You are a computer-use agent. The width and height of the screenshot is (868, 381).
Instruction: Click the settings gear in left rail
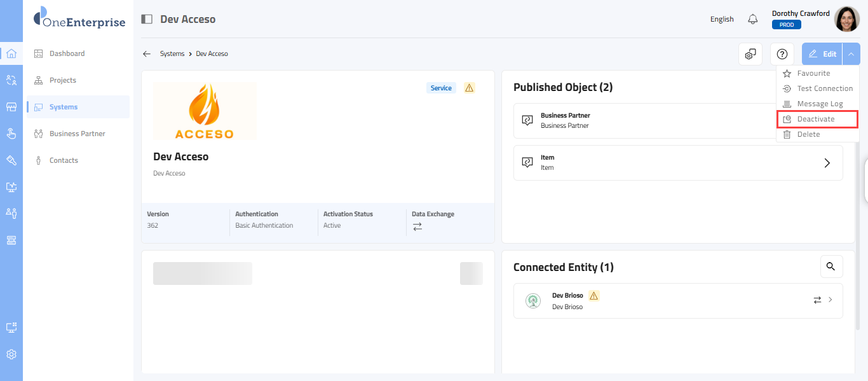click(11, 354)
